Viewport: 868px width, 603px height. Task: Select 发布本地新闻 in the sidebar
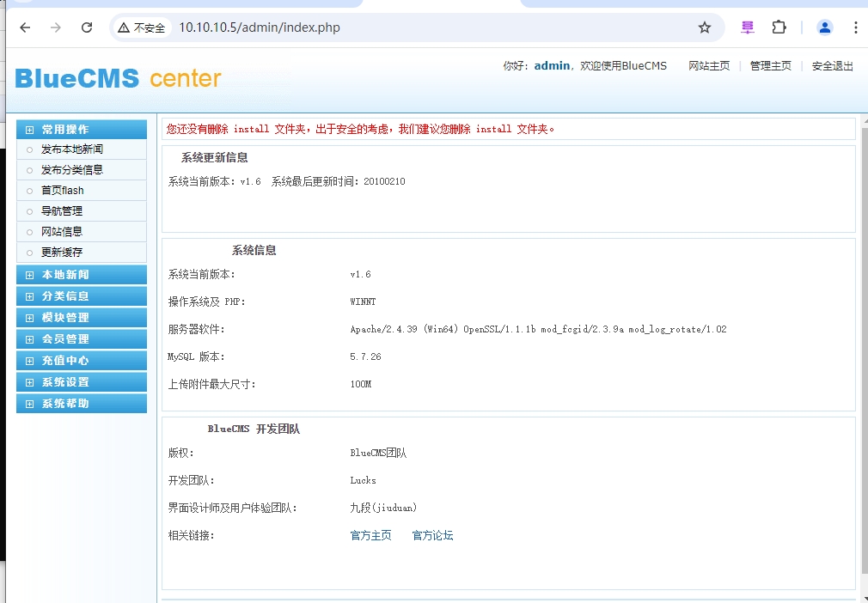tap(72, 149)
